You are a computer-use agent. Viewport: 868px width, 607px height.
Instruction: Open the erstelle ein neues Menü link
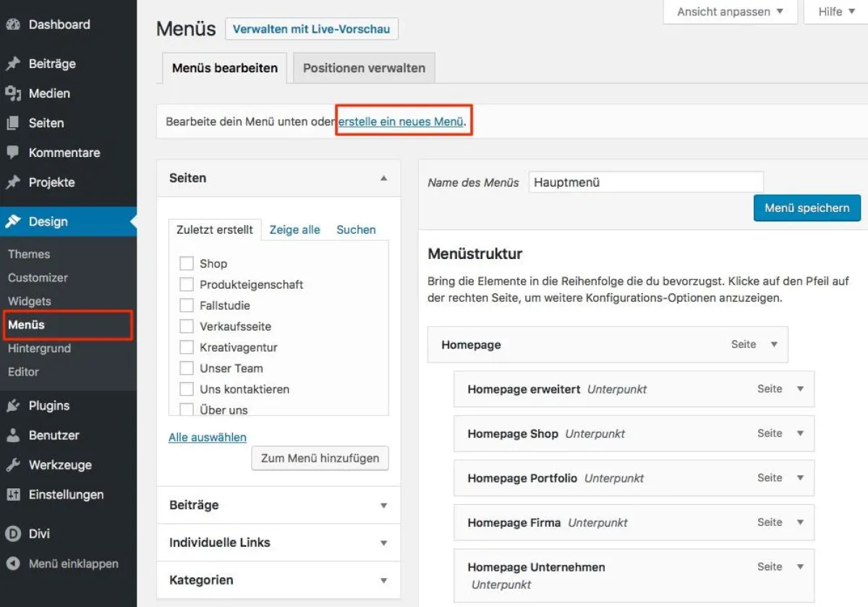pyautogui.click(x=403, y=122)
